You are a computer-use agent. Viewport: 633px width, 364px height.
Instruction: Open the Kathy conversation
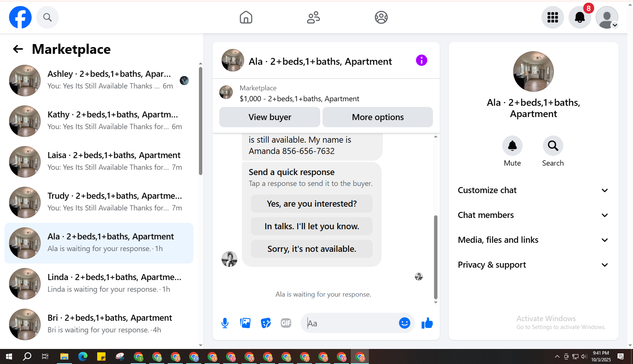99,121
